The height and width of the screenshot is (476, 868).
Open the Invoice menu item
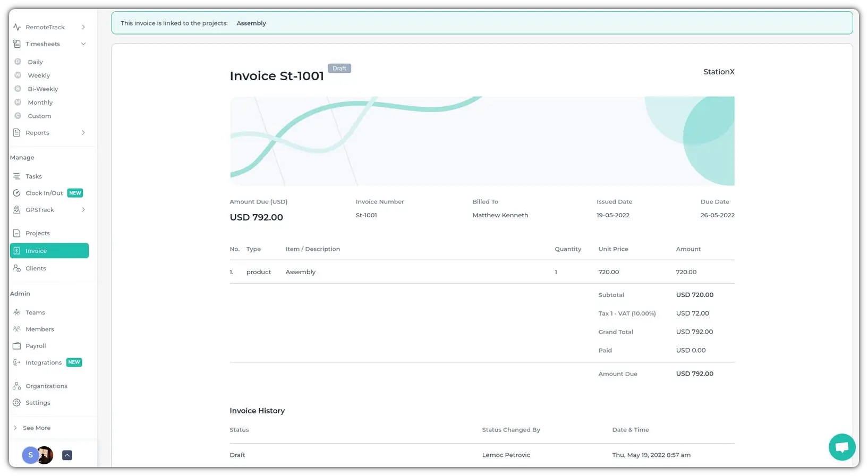point(49,251)
